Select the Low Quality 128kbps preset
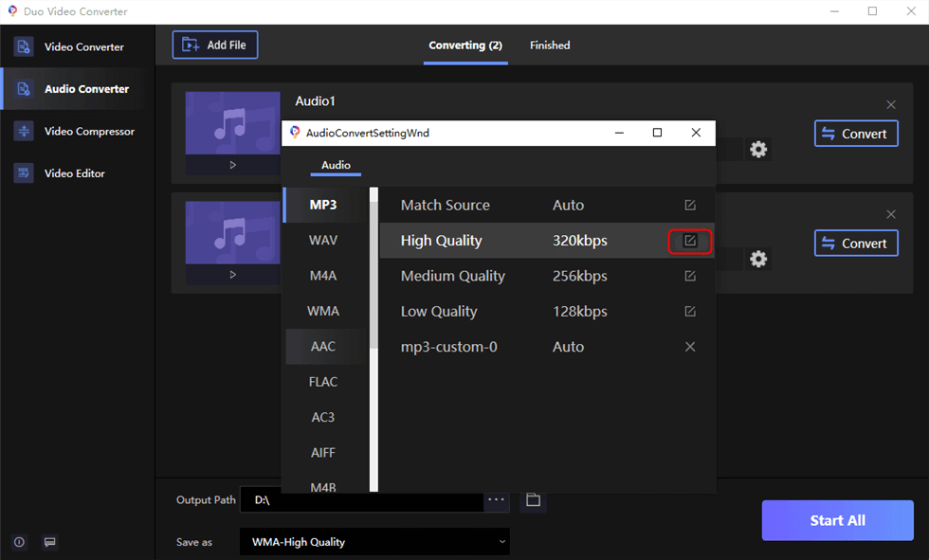The image size is (929, 560). [x=546, y=312]
